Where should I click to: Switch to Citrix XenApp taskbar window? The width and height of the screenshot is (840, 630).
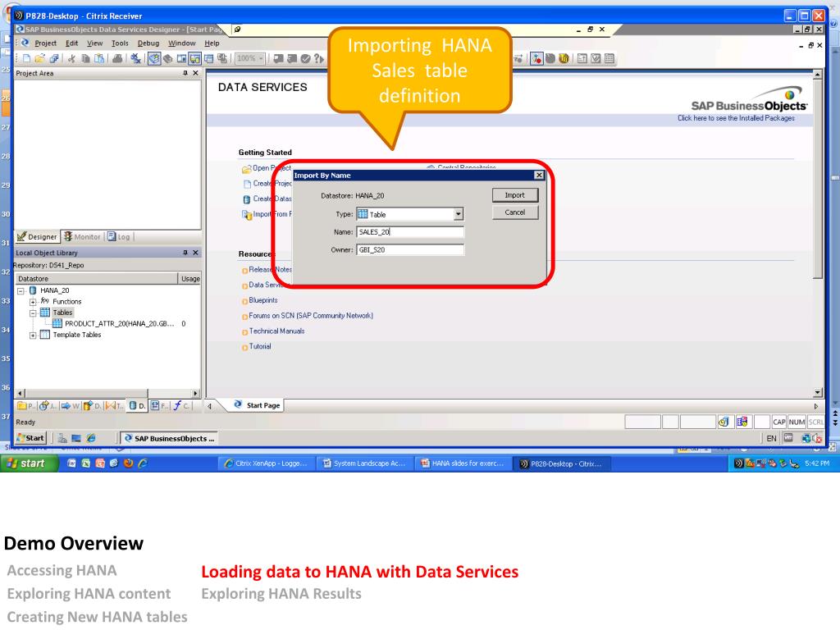[267, 464]
